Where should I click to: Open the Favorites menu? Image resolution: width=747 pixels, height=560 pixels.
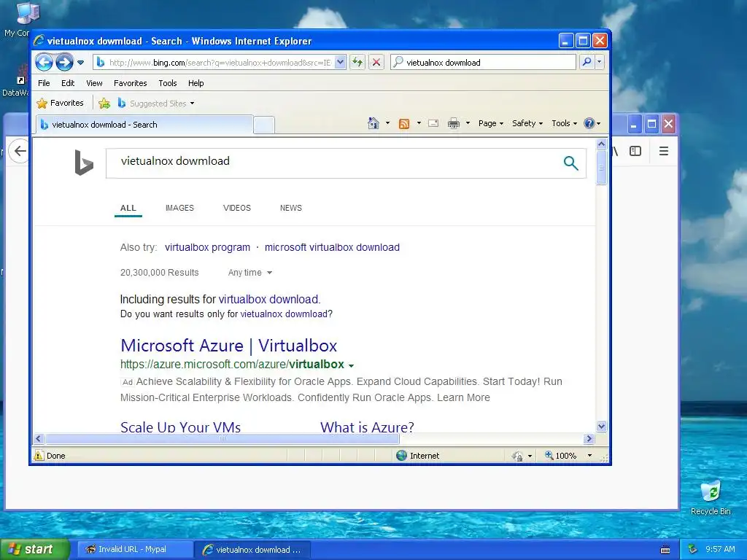[130, 83]
